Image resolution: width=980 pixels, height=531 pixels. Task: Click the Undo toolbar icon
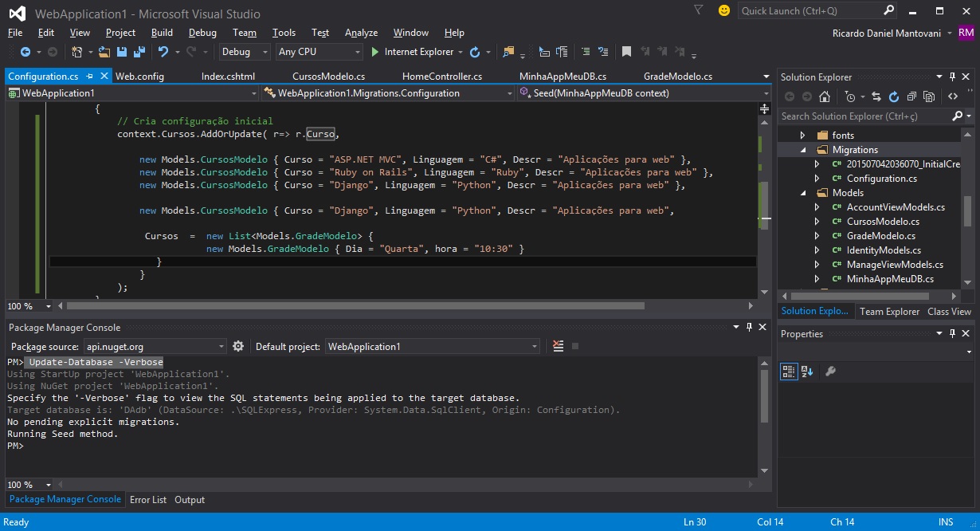(163, 52)
